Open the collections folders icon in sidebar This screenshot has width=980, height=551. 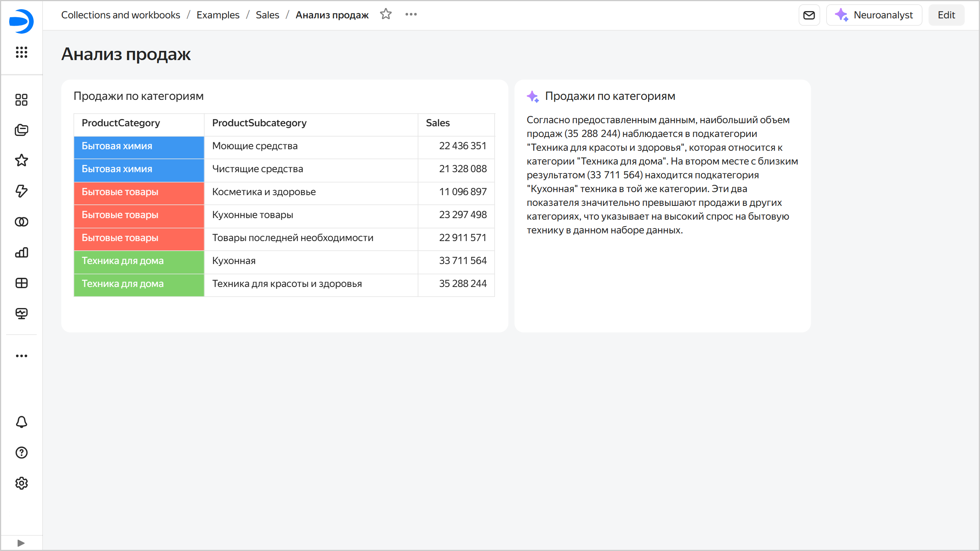(x=21, y=130)
